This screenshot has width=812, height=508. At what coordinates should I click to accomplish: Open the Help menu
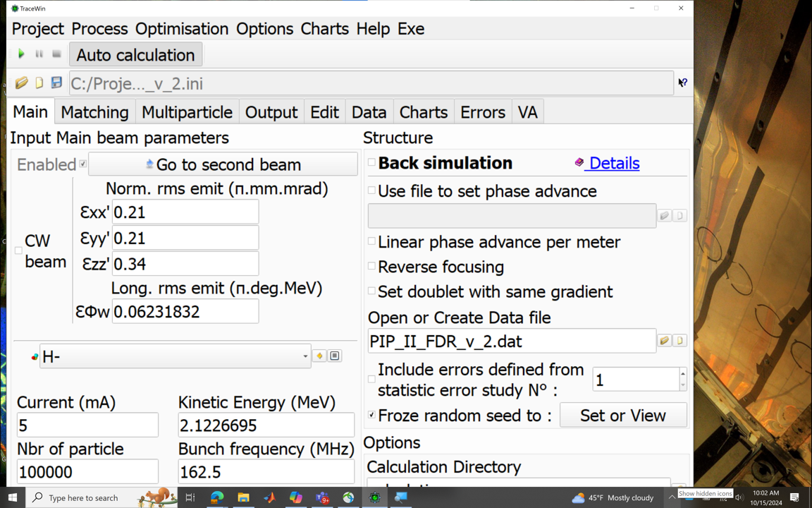pos(373,28)
